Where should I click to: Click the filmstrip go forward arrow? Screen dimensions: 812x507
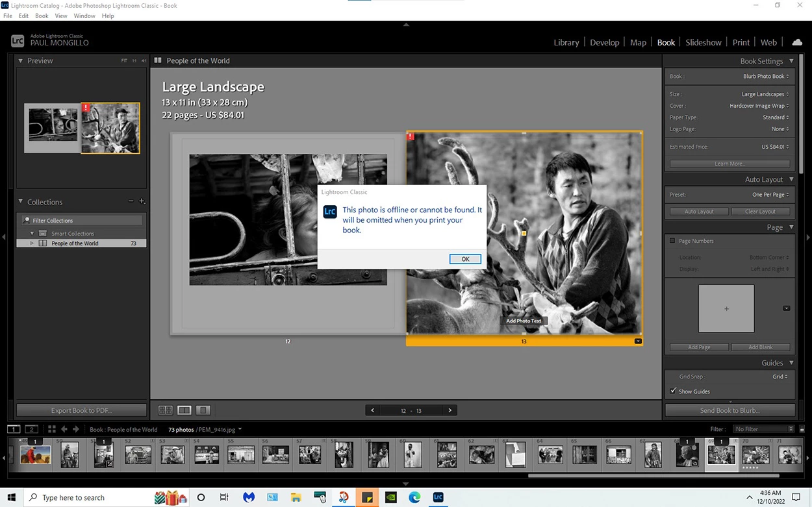click(x=76, y=429)
